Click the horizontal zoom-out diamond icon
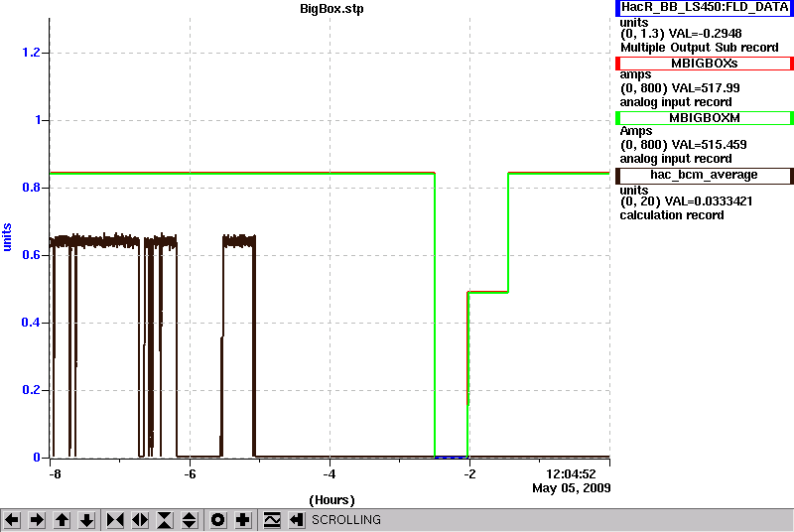Screen dimensions: 794x532 (x=140, y=520)
